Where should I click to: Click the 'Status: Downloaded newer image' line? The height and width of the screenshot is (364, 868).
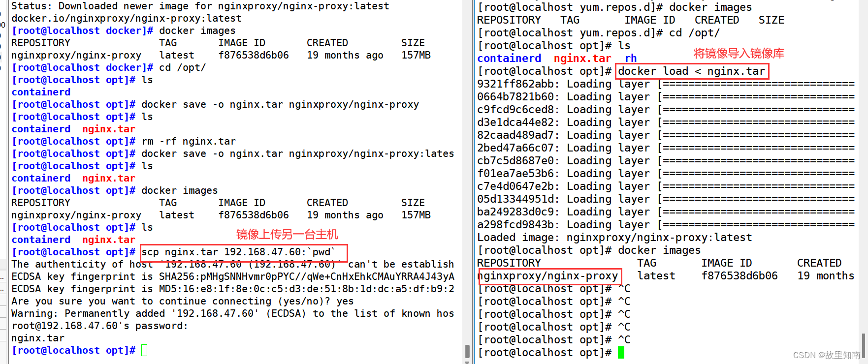pyautogui.click(x=200, y=6)
